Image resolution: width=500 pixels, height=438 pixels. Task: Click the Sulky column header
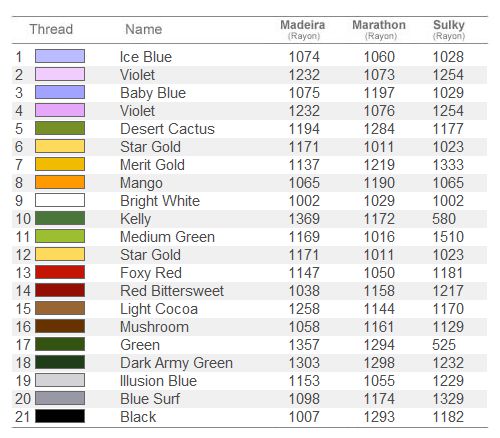pyautogui.click(x=449, y=29)
